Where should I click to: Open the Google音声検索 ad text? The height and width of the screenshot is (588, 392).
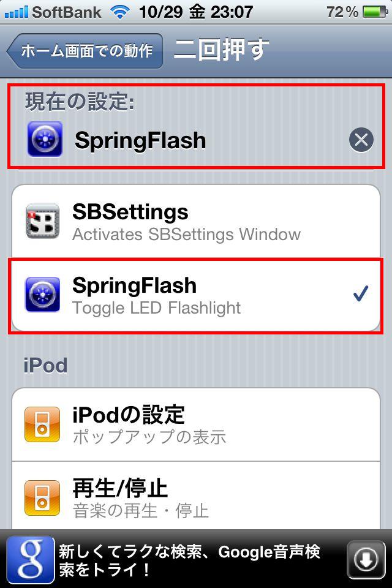(189, 560)
